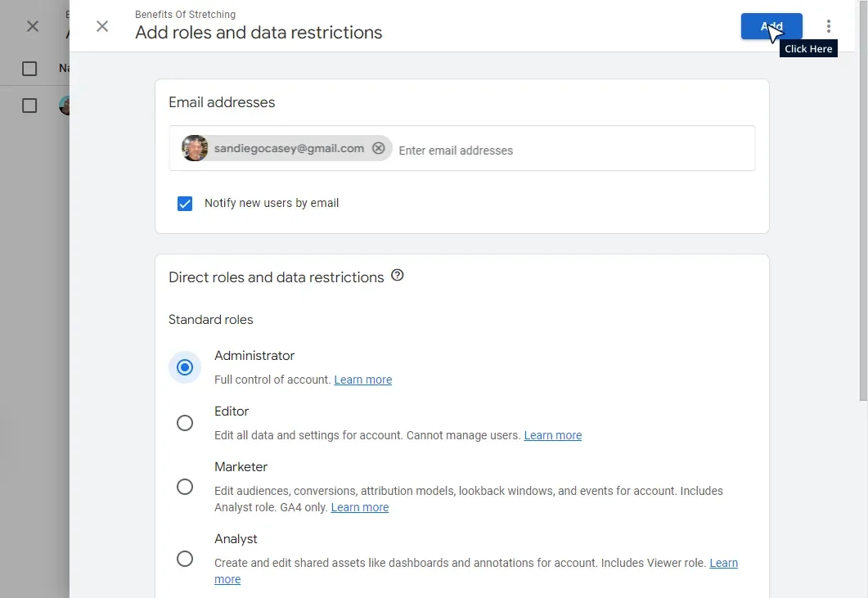Open Learn more for Editor role
Viewport: 868px width, 598px height.
coord(552,435)
